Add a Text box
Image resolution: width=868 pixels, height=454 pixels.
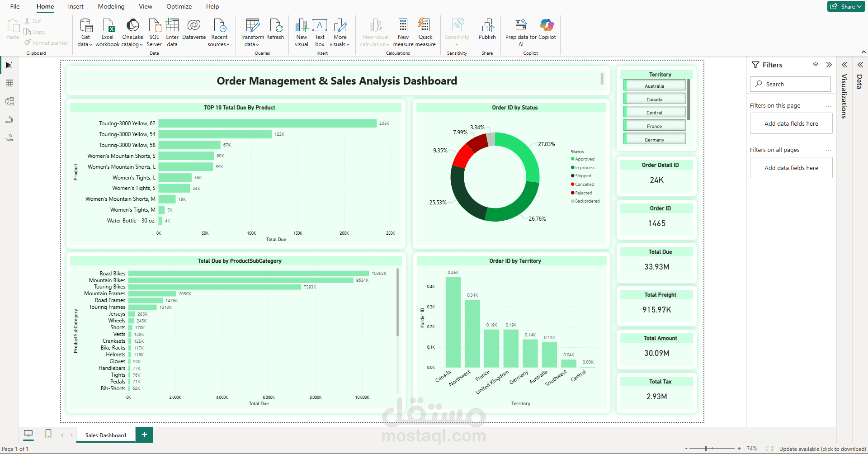tap(320, 32)
